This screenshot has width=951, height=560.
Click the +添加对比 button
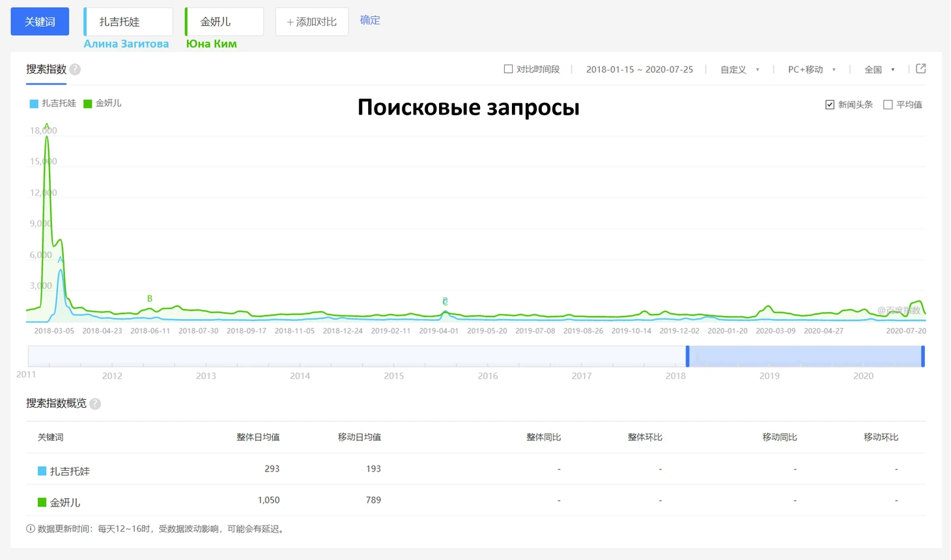[312, 21]
